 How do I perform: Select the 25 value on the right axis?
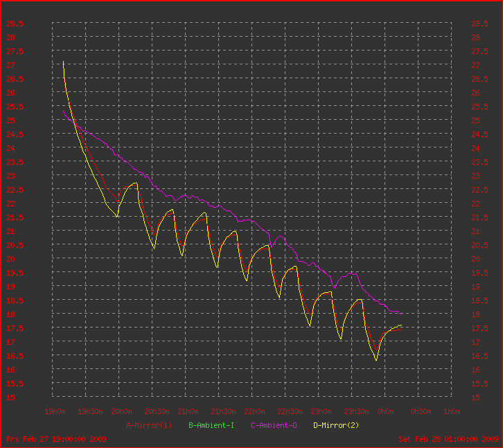click(x=475, y=120)
